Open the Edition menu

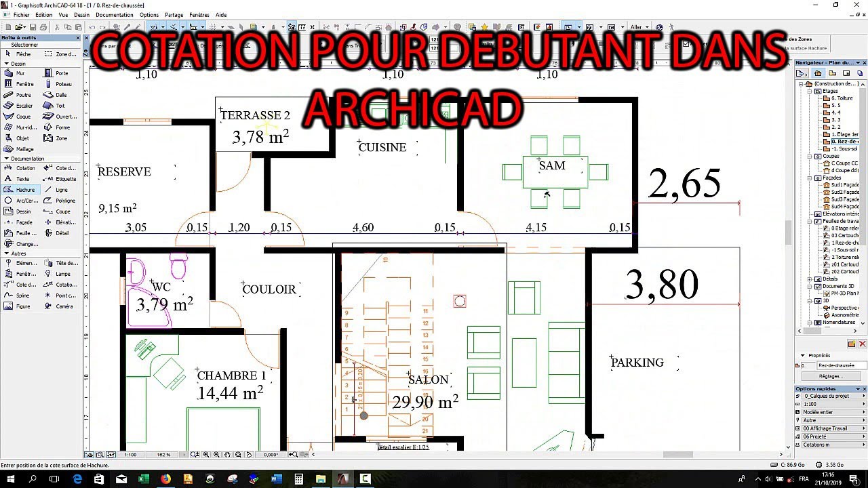[43, 15]
